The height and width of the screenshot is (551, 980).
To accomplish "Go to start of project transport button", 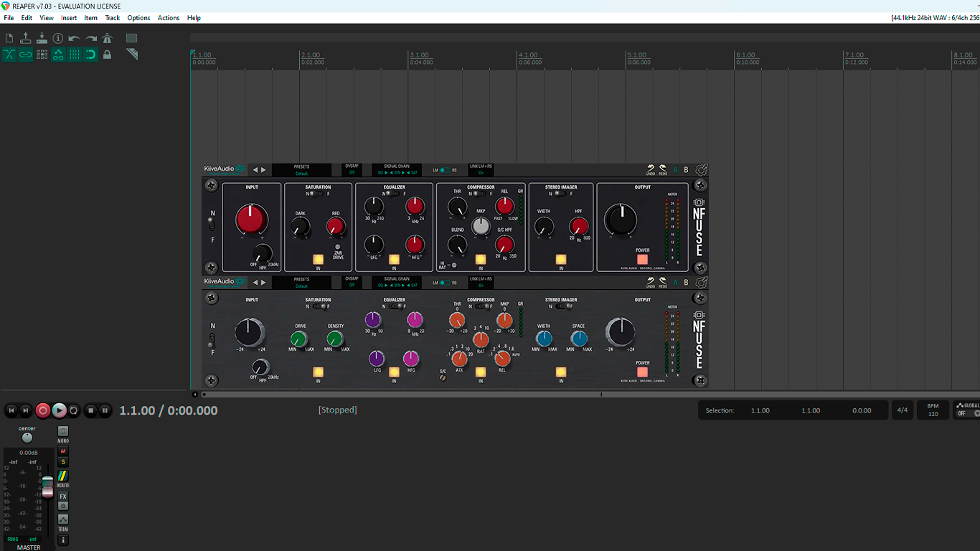I will click(11, 410).
